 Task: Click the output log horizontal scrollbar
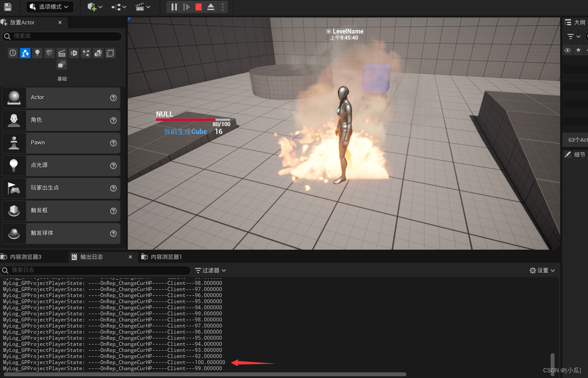click(x=205, y=374)
